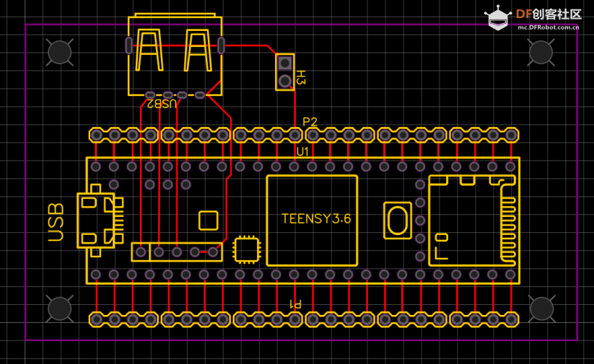Click the round bottom pad of H3

pyautogui.click(x=285, y=81)
